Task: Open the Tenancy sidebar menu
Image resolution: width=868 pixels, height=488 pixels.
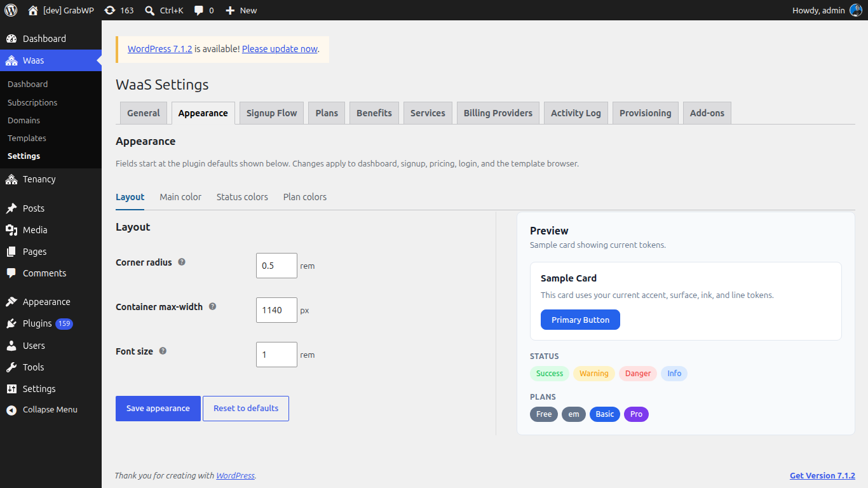Action: [51, 179]
